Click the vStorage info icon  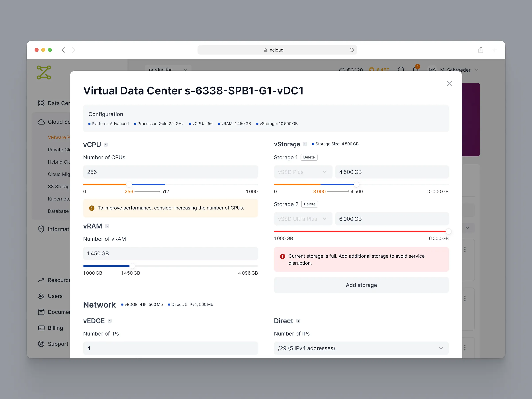(x=305, y=144)
